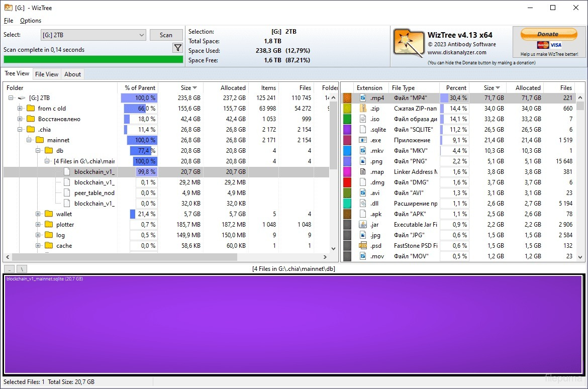
Task: Open the Options menu
Action: tap(30, 21)
